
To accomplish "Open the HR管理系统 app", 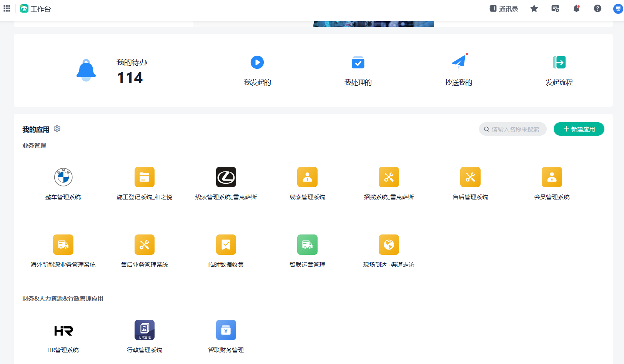I will (63, 330).
